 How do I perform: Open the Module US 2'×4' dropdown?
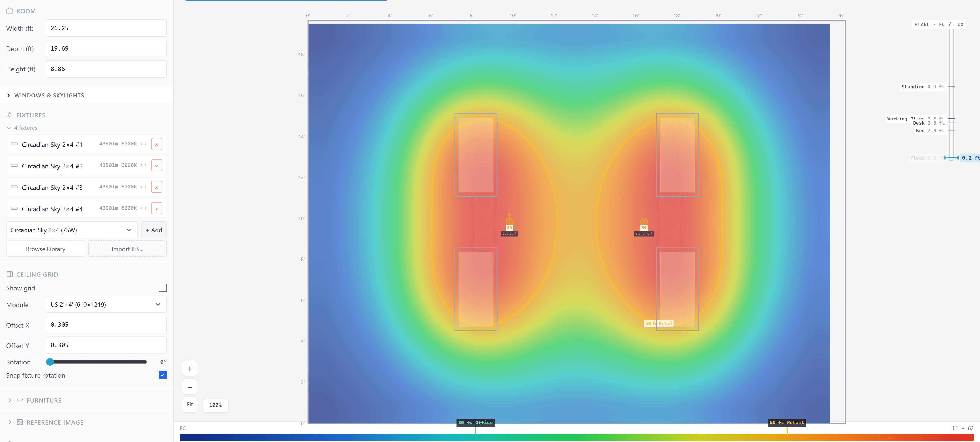point(106,305)
